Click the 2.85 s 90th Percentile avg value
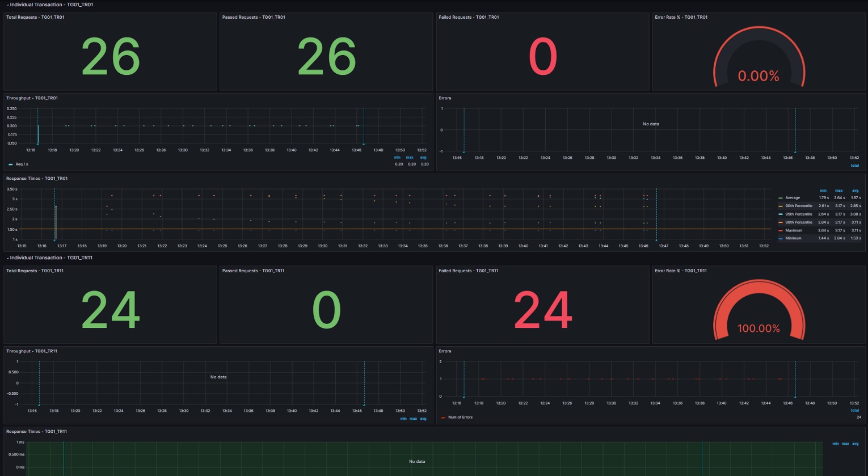Image resolution: width=868 pixels, height=476 pixels. [x=856, y=206]
